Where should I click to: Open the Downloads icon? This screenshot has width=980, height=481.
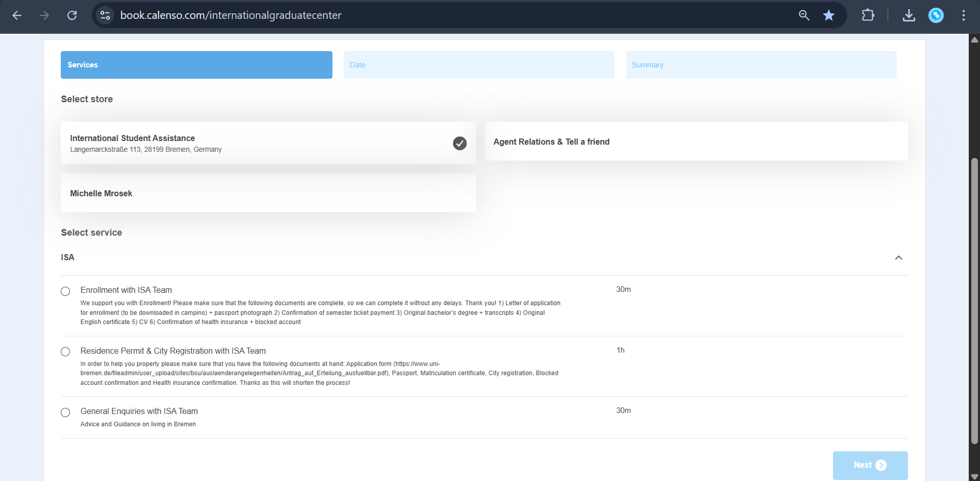click(x=909, y=15)
